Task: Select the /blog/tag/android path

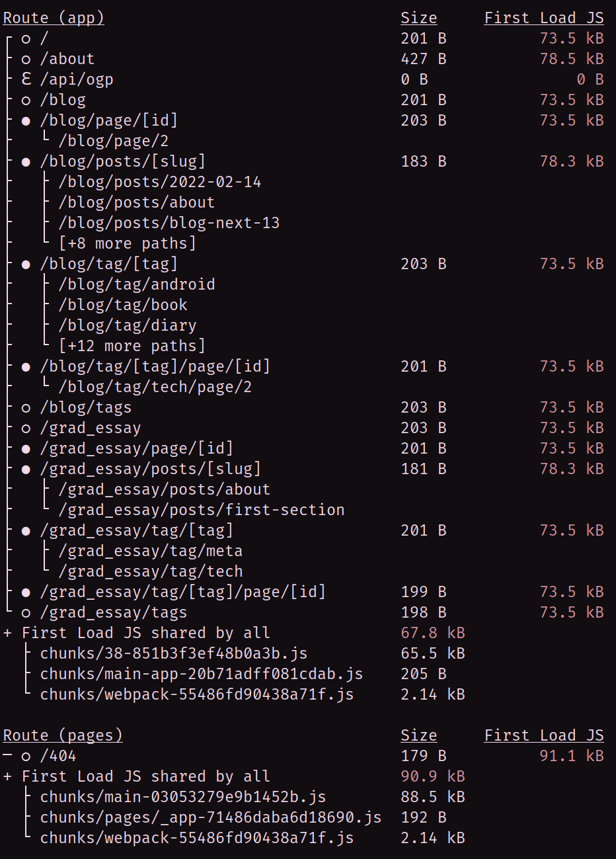Action: tap(137, 284)
